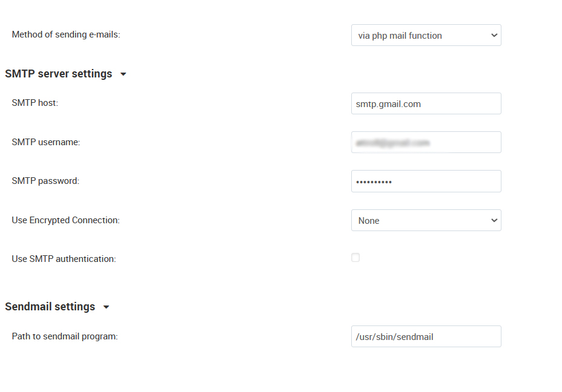This screenshot has width=562, height=392.
Task: Collapse Sendmail settings via its caret arrow
Action: (106, 307)
